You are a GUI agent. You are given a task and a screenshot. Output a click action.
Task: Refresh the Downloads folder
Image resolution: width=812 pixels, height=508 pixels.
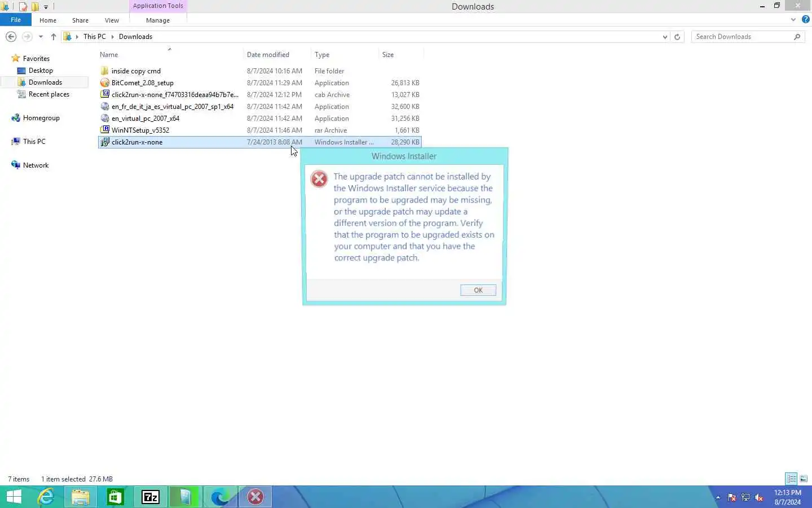pos(677,37)
